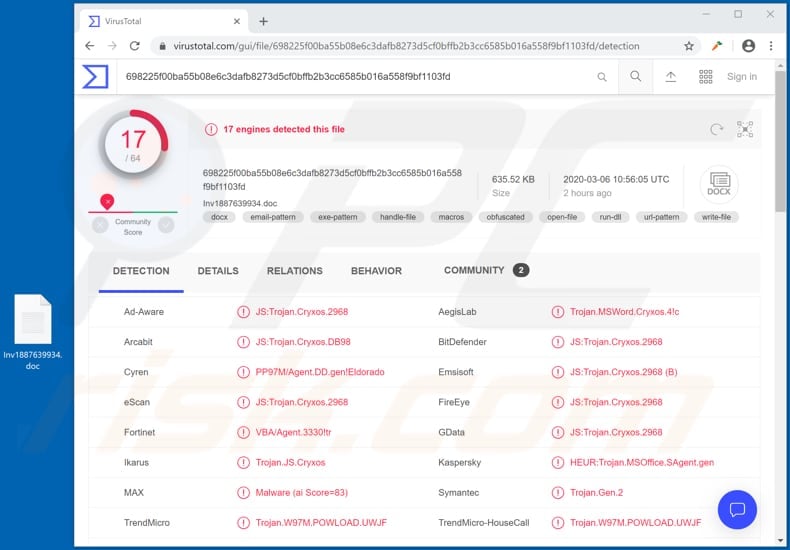Click the upload file icon
This screenshot has height=550, width=790.
(671, 77)
